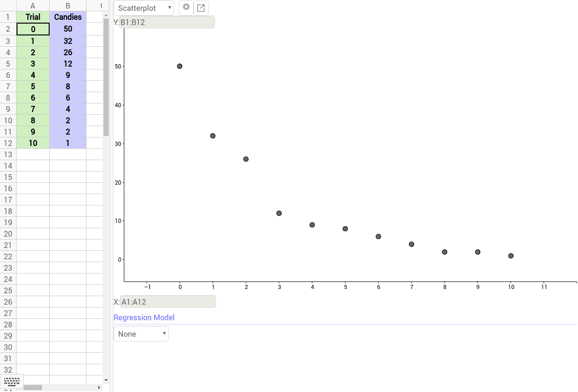578x392 pixels.
Task: Select the Candies cell in row 12
Action: pos(68,143)
